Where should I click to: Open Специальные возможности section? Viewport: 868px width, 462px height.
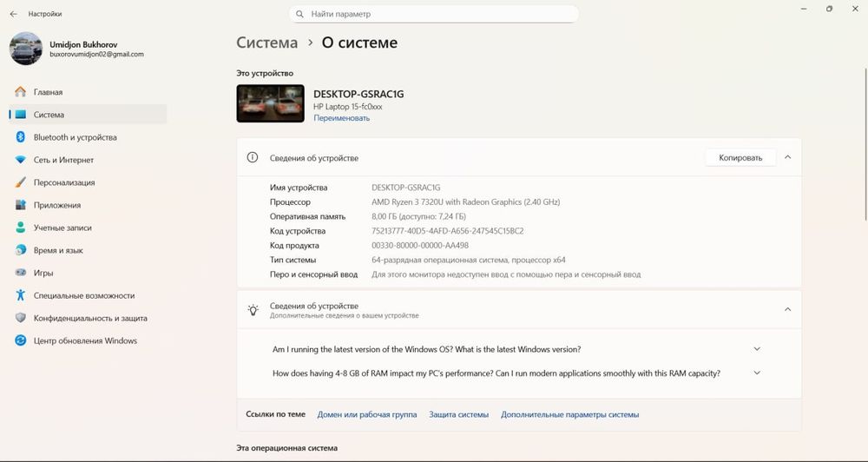[x=88, y=295]
